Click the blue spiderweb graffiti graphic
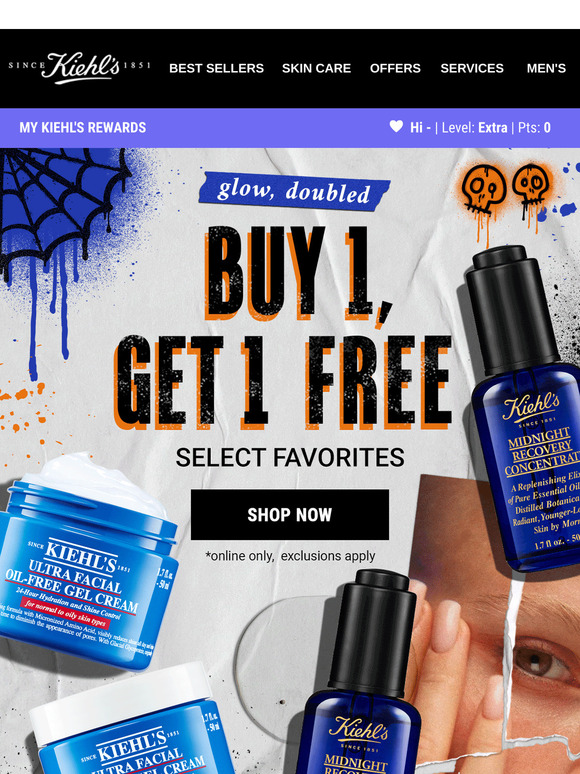The width and height of the screenshot is (580, 774). click(x=62, y=207)
